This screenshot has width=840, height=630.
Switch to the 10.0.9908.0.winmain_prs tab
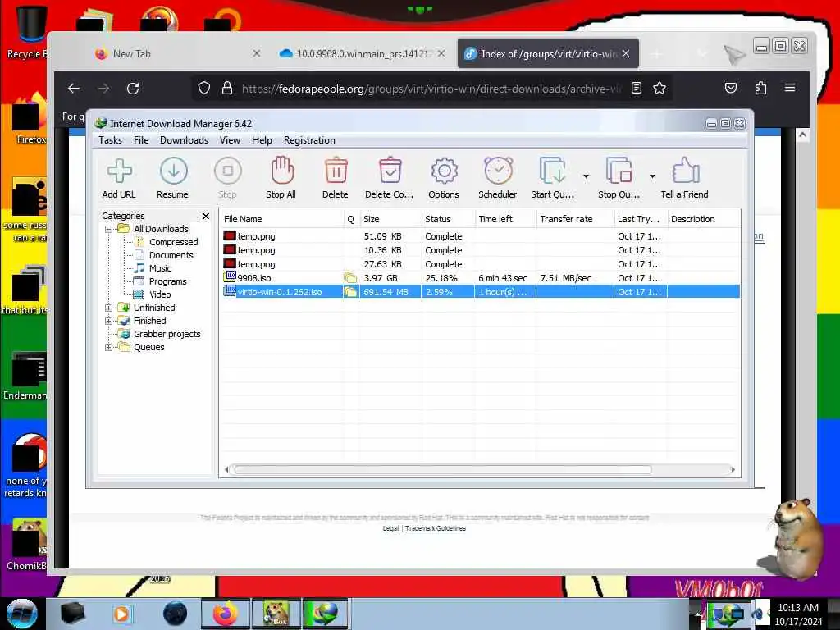[363, 53]
